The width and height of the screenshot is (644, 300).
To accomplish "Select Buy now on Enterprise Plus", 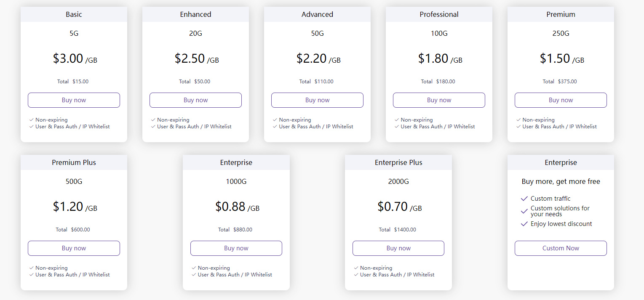I will [398, 248].
